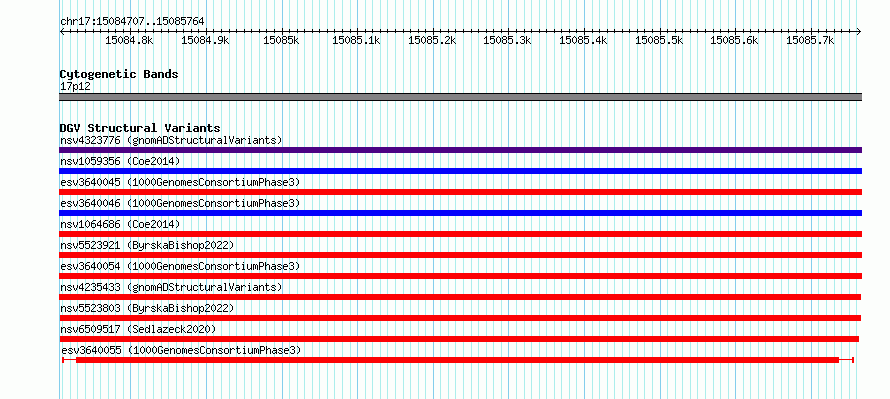Image resolution: width=890 pixels, height=399 pixels.
Task: Select the blue esv3640046 variant bar
Action: point(460,213)
